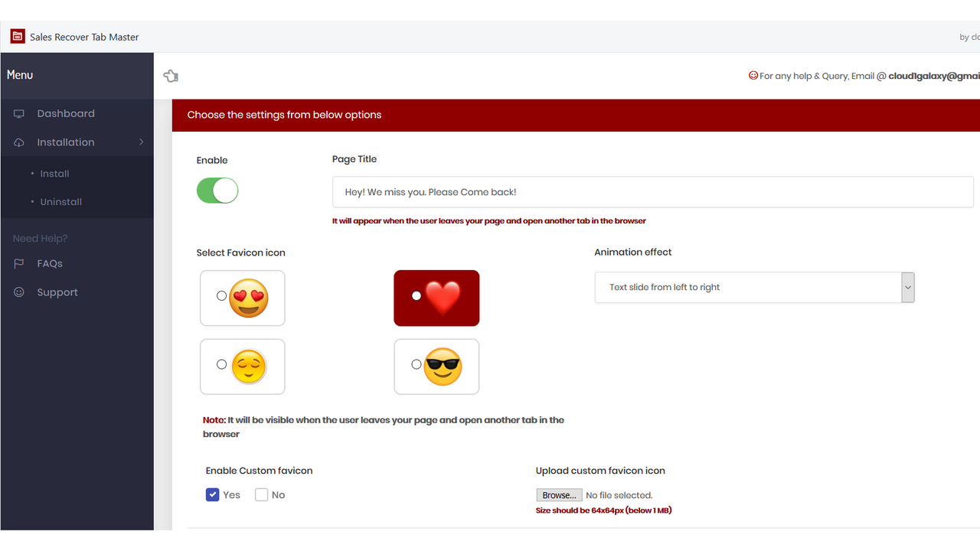Select the heart-eyes emoji radio button

point(221,295)
